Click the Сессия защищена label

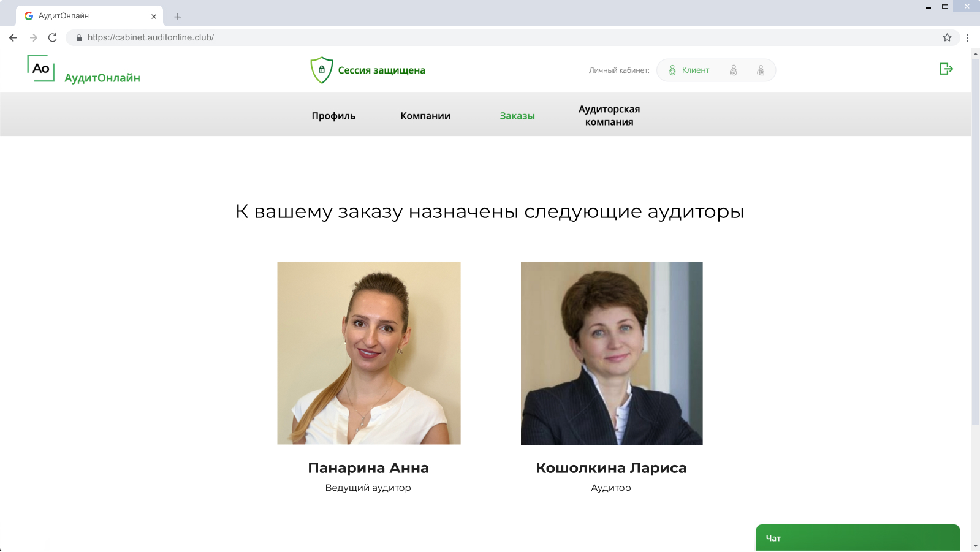click(381, 70)
